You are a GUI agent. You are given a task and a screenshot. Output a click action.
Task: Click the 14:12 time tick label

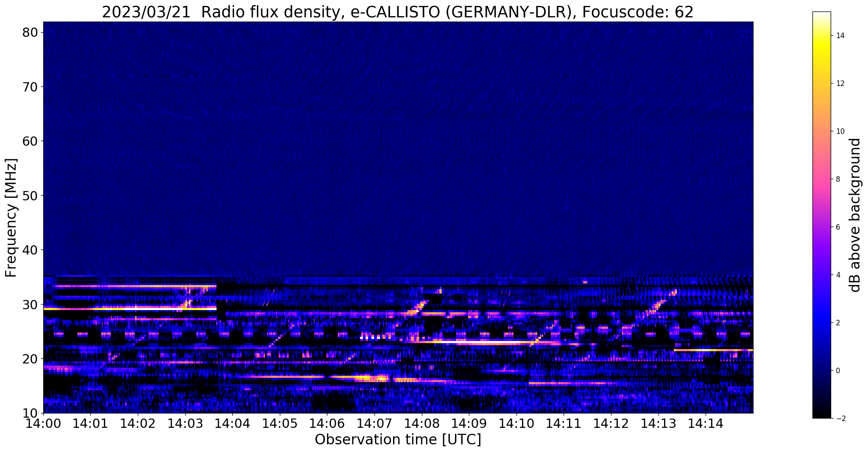pos(611,423)
